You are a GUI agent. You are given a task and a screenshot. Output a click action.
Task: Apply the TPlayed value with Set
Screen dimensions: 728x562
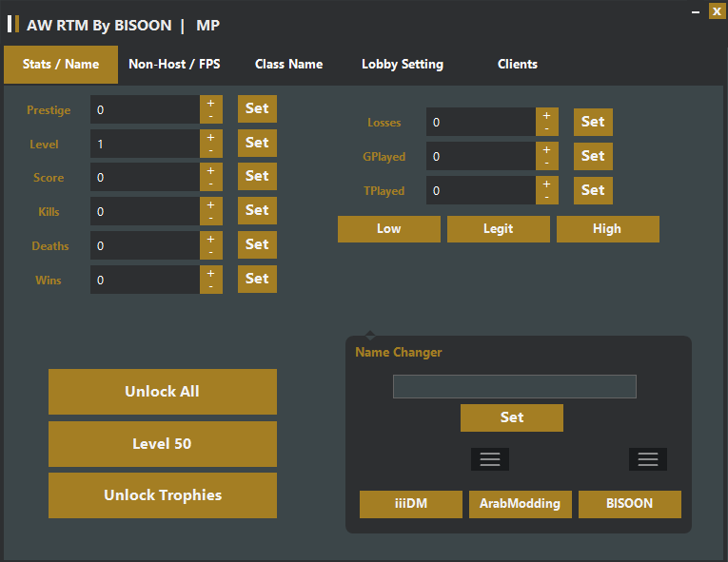(x=594, y=191)
